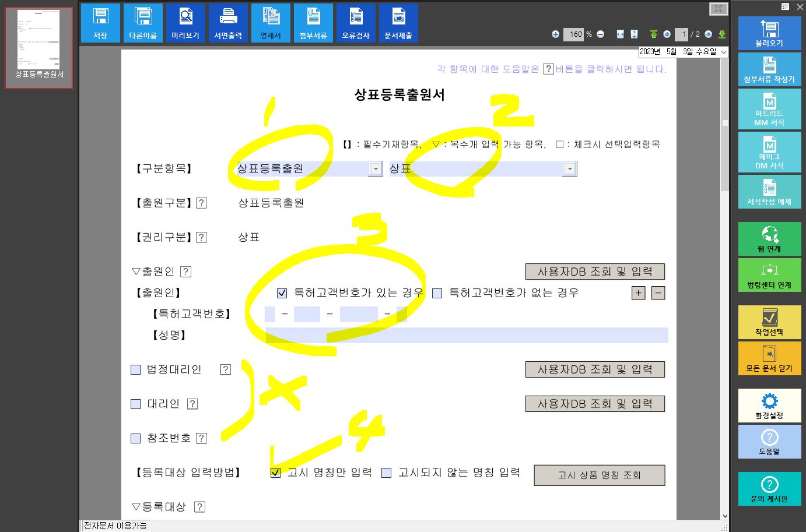Jump to last page green arrow
The width and height of the screenshot is (806, 532).
click(722, 34)
